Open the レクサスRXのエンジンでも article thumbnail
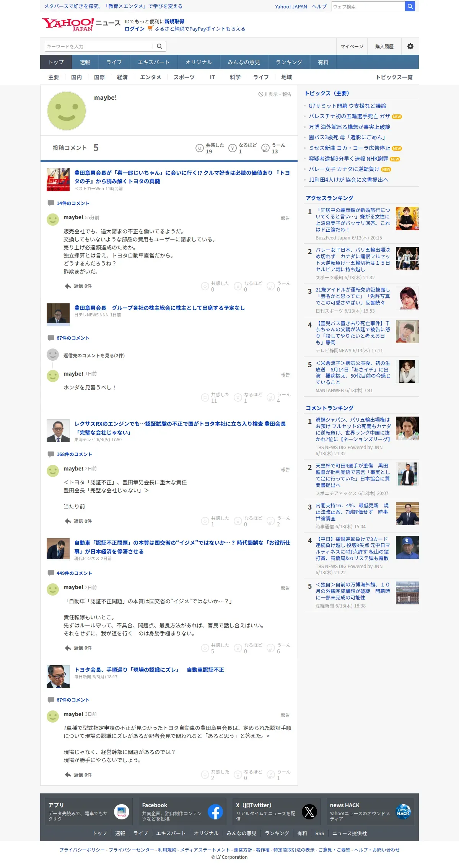This screenshot has width=459, height=868. click(58, 431)
